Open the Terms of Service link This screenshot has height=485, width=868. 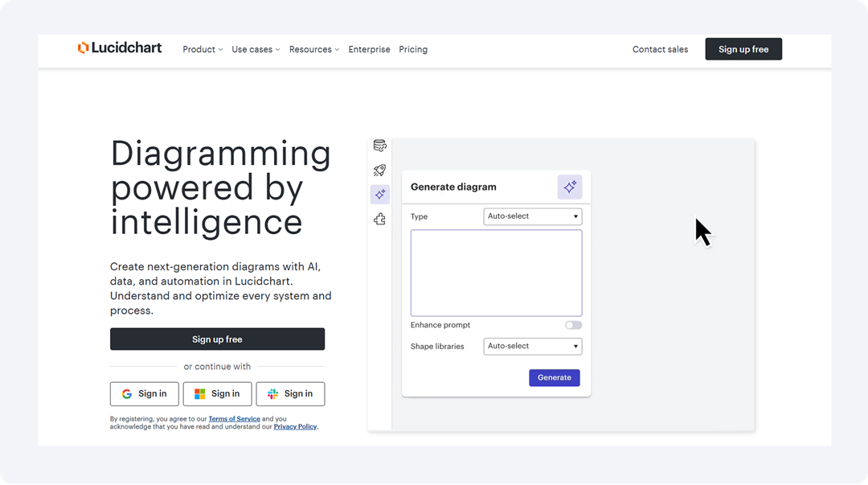(234, 419)
